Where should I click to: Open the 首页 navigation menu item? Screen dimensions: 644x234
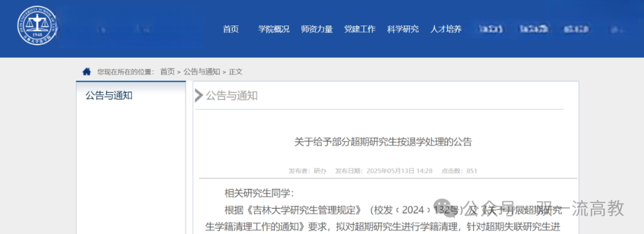tap(231, 29)
